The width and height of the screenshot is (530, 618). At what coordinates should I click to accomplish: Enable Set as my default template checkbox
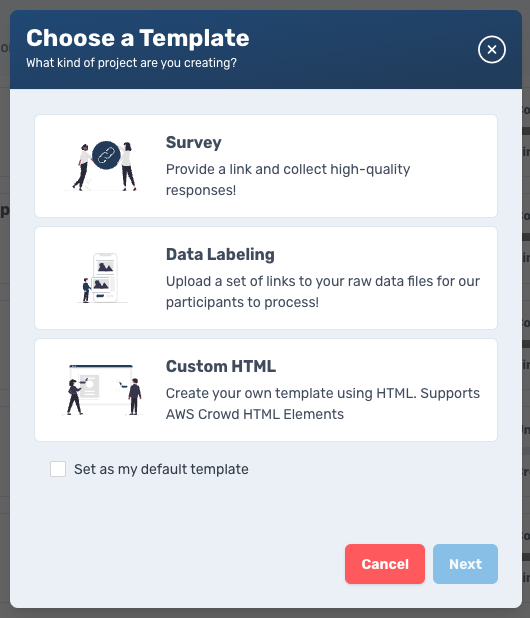[58, 469]
